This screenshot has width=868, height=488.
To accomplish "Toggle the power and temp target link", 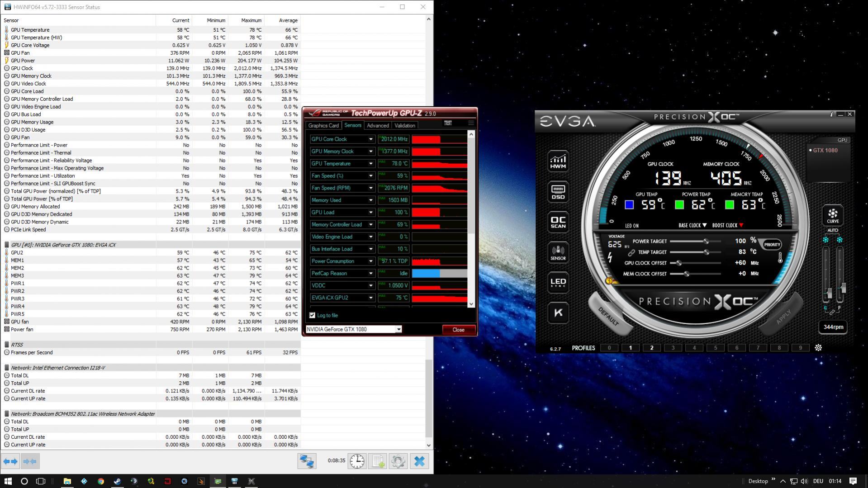I will 631,252.
